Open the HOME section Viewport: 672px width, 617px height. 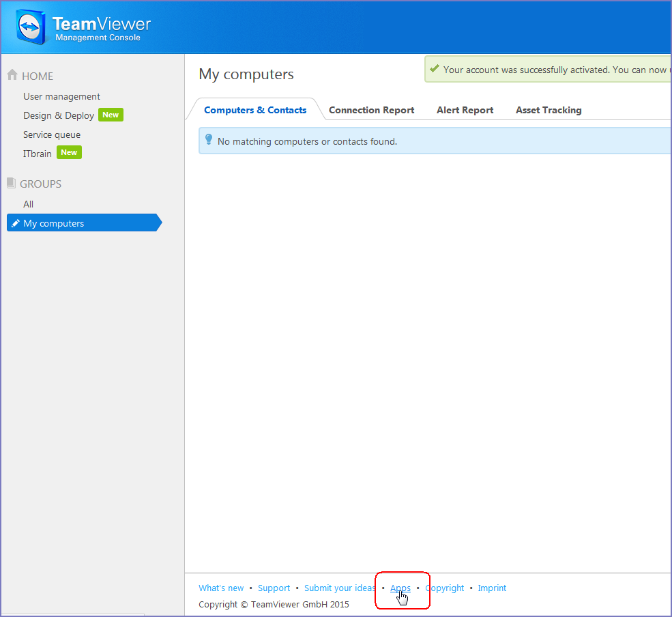click(x=38, y=76)
